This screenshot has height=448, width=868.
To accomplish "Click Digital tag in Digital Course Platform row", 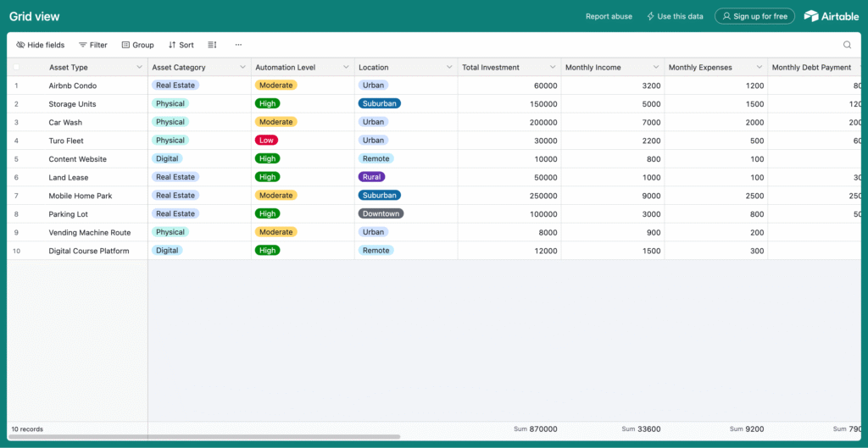I will point(167,251).
